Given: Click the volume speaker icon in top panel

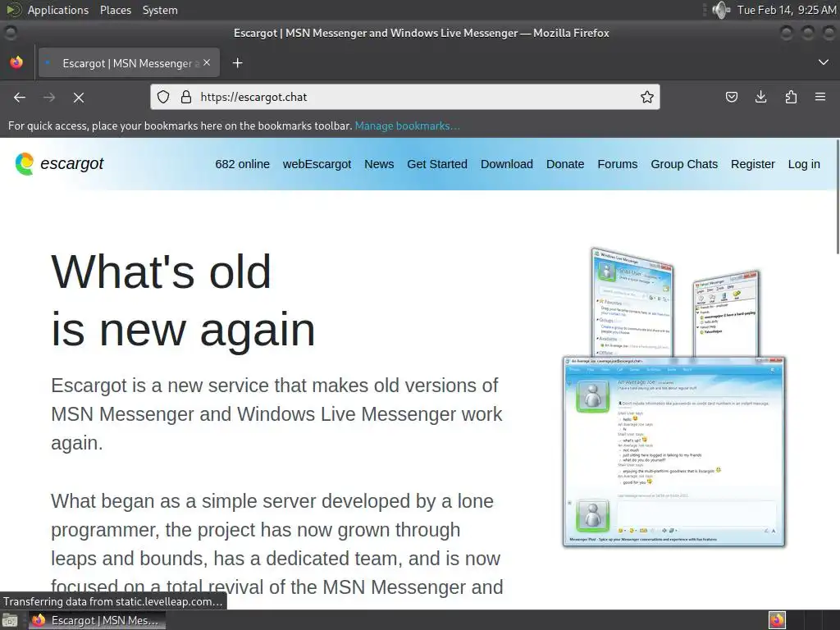Looking at the screenshot, I should point(721,10).
